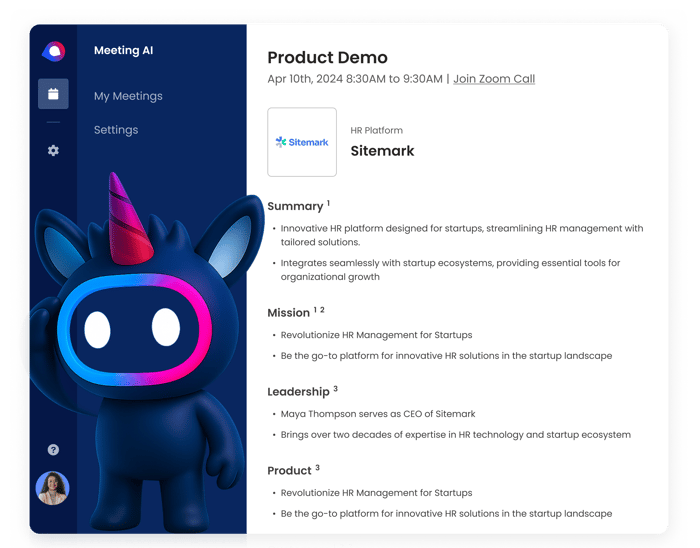
Task: Click the Maya Thompson CEO bullet
Action: pyautogui.click(x=378, y=414)
